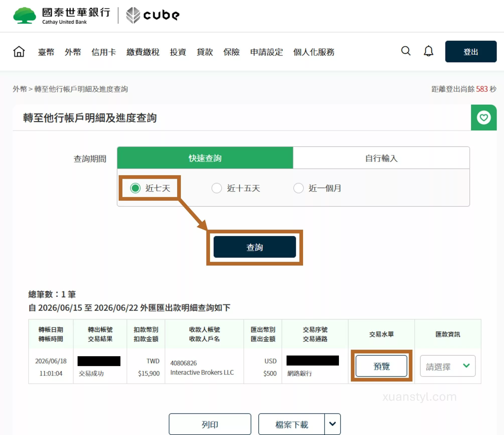Open the 保險 menu
504x435 pixels.
[231, 52]
